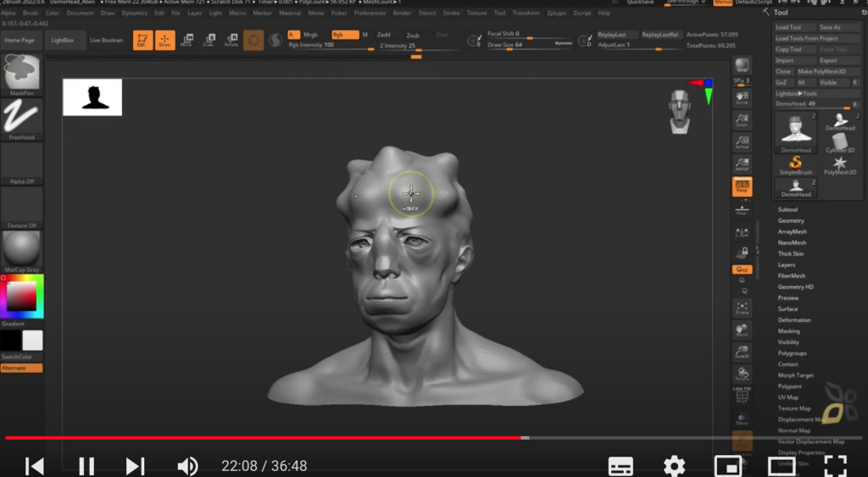
Task: Click the Zoom canvas icon
Action: 742,120
